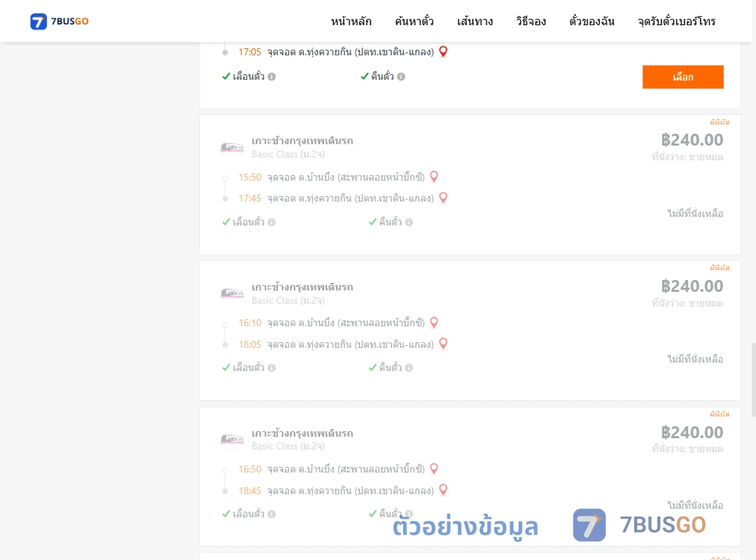
Task: Open map pin for 16:50 บ้านบึง stop
Action: pyautogui.click(x=434, y=469)
